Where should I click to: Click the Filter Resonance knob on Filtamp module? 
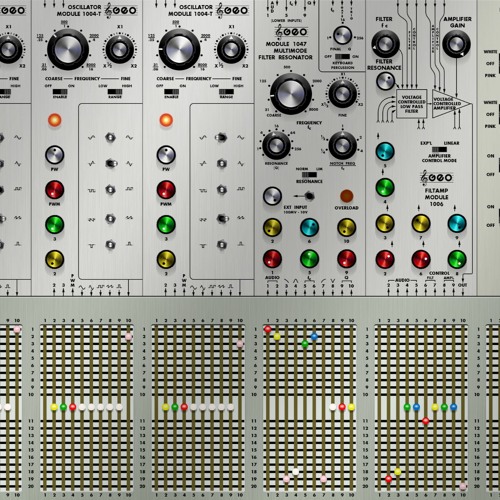385,81
